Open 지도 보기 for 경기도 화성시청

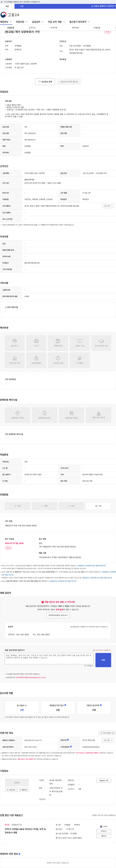[x=108, y=740]
